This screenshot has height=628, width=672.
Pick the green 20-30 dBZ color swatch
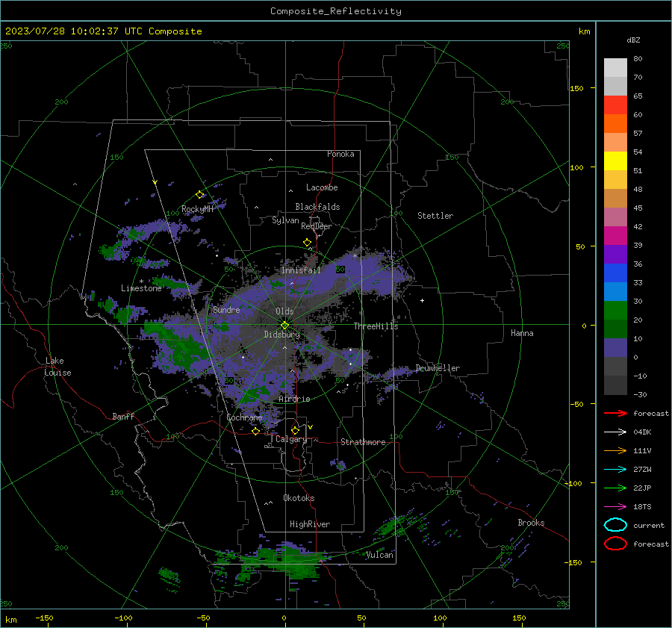tap(615, 310)
